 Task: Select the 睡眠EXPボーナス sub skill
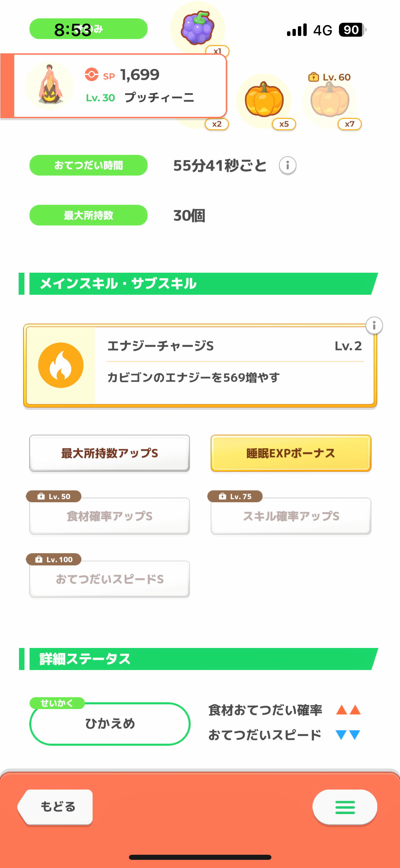[291, 453]
